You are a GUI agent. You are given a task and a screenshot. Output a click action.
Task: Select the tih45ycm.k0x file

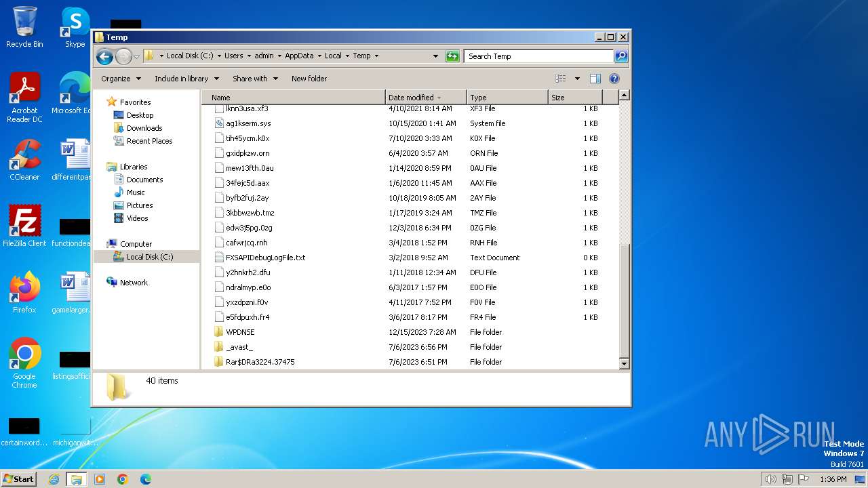point(248,138)
